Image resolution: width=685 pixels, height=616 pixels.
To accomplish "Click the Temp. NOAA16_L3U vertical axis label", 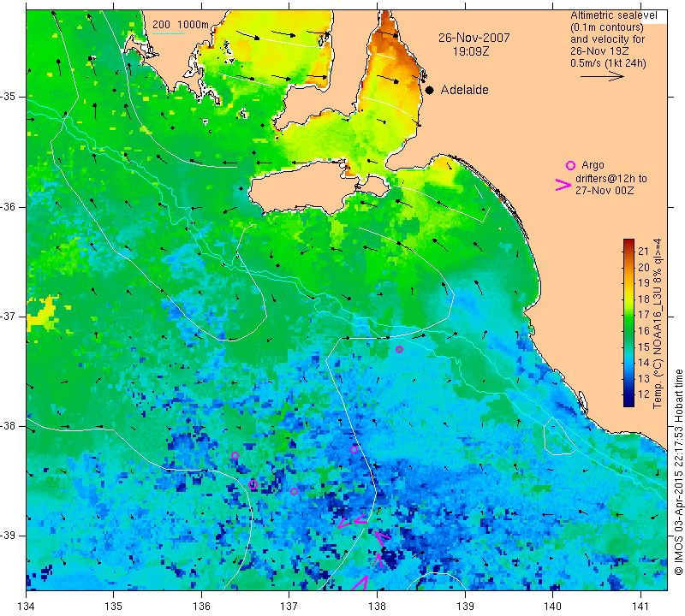I will [x=657, y=323].
